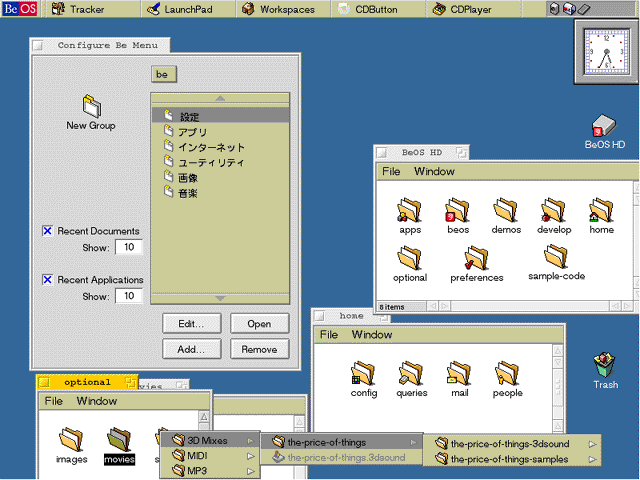Click the list's scroll-up arrow

tap(220, 98)
